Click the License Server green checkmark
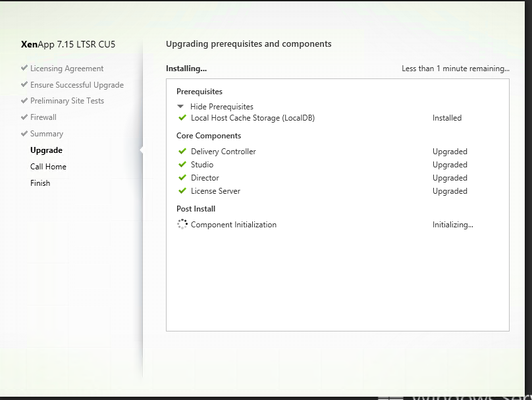Viewport: 532px width, 400px height. click(182, 191)
